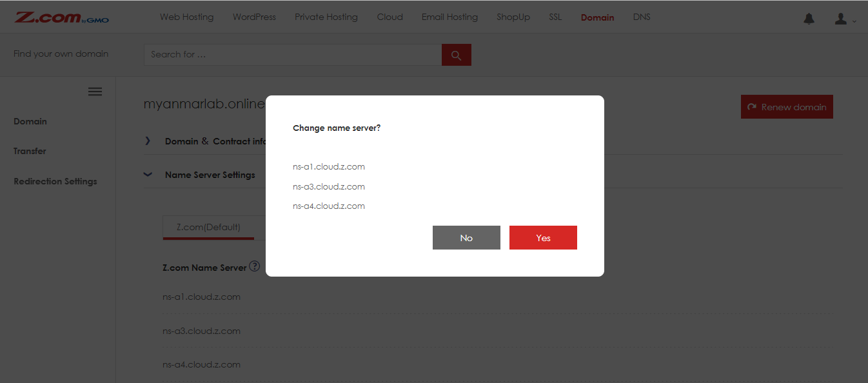The height and width of the screenshot is (383, 868).
Task: Click ns-a1.cloud.z.com in the dialog
Action: point(329,166)
